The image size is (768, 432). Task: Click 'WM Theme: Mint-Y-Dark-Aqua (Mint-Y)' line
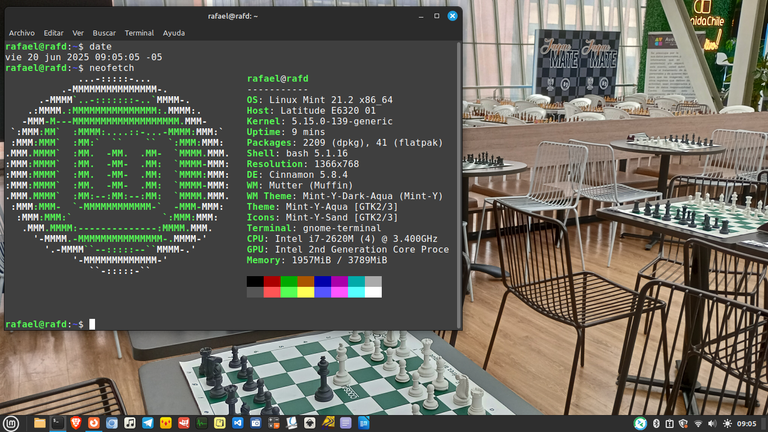(345, 196)
